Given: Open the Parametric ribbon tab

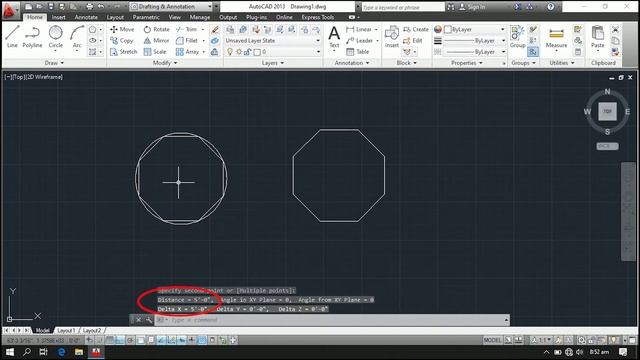Looking at the screenshot, I should 146,17.
